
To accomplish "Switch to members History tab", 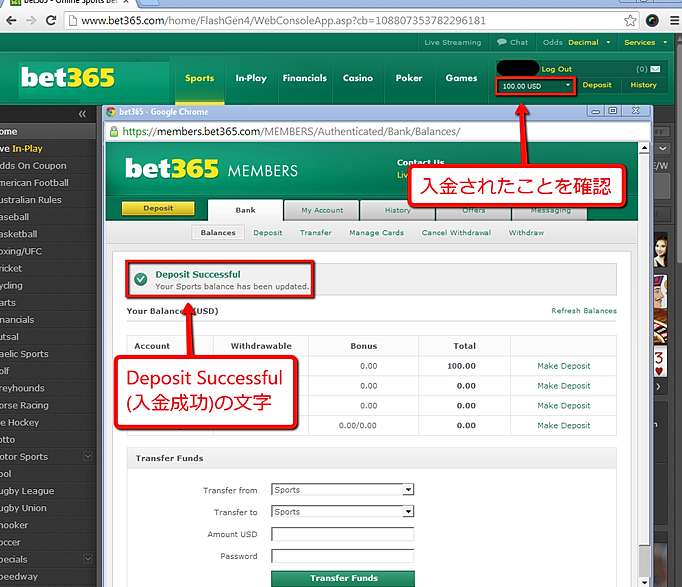I will click(x=397, y=211).
